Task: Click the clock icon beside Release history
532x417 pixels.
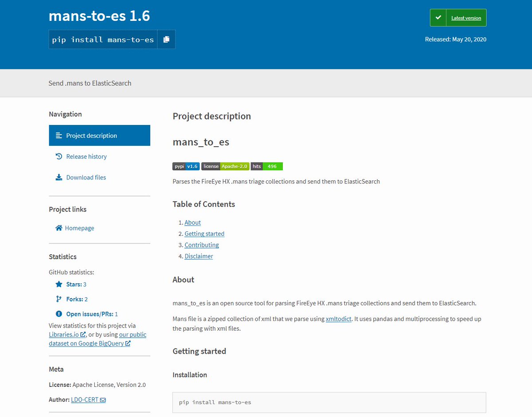Action: click(58, 156)
